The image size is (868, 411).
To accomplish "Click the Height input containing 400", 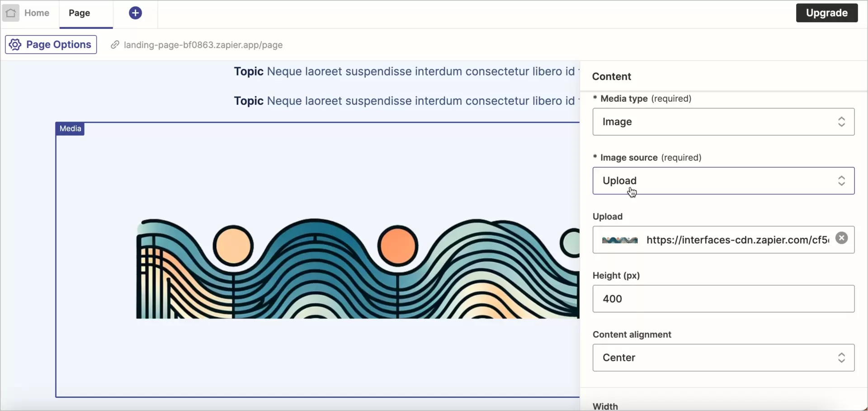I will point(722,298).
